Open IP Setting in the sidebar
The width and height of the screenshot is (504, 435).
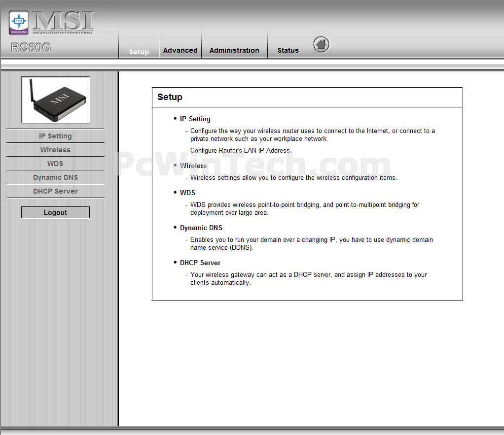tap(55, 136)
